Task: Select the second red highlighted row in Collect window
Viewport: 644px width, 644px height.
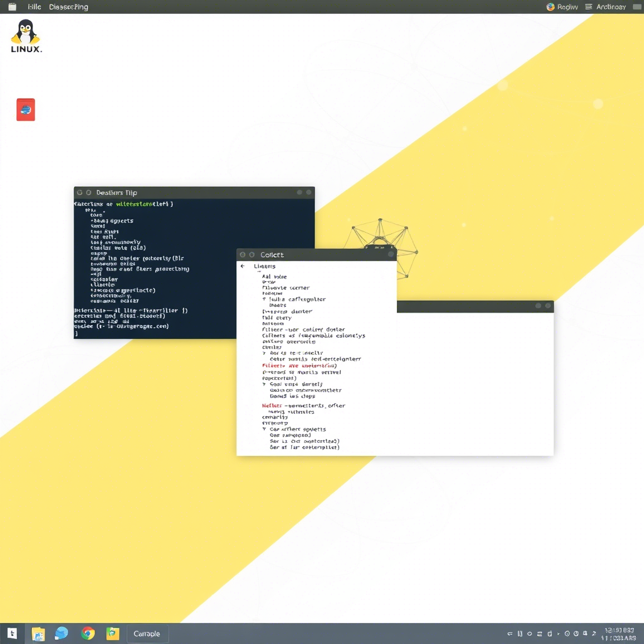Action: click(x=304, y=406)
